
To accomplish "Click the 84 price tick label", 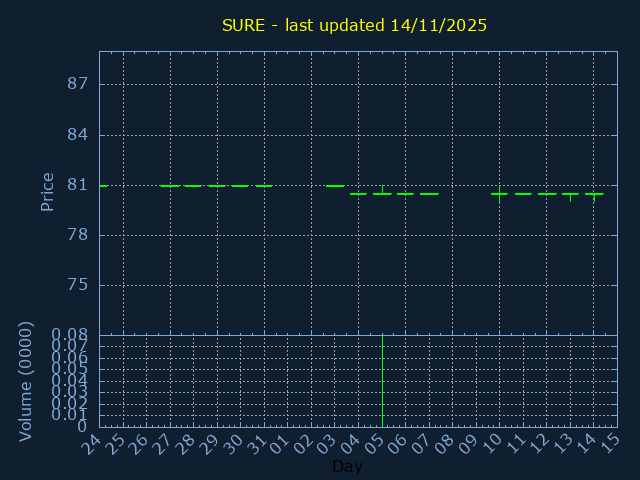I will click(77, 135).
